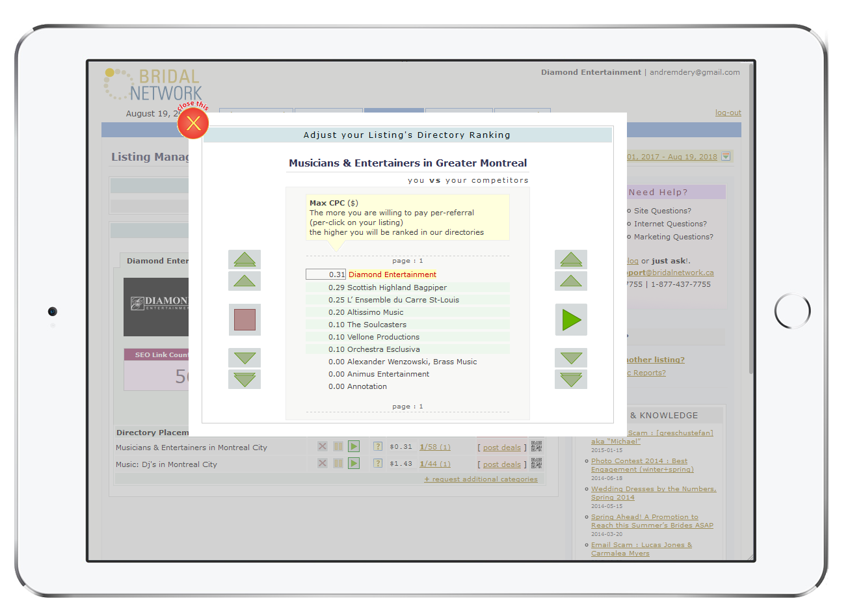The height and width of the screenshot is (616, 850).
Task: Click Site Questions? help item
Action: click(x=662, y=211)
